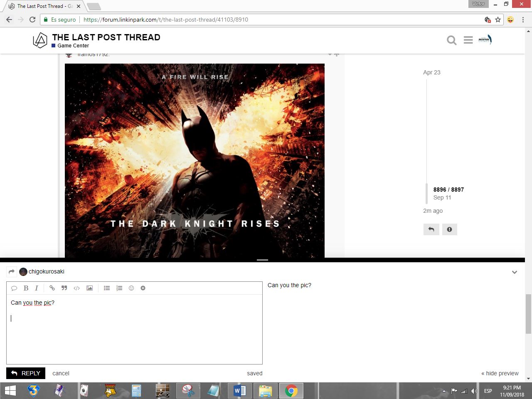Open chigokurosaki username link
The image size is (532, 399).
47,271
